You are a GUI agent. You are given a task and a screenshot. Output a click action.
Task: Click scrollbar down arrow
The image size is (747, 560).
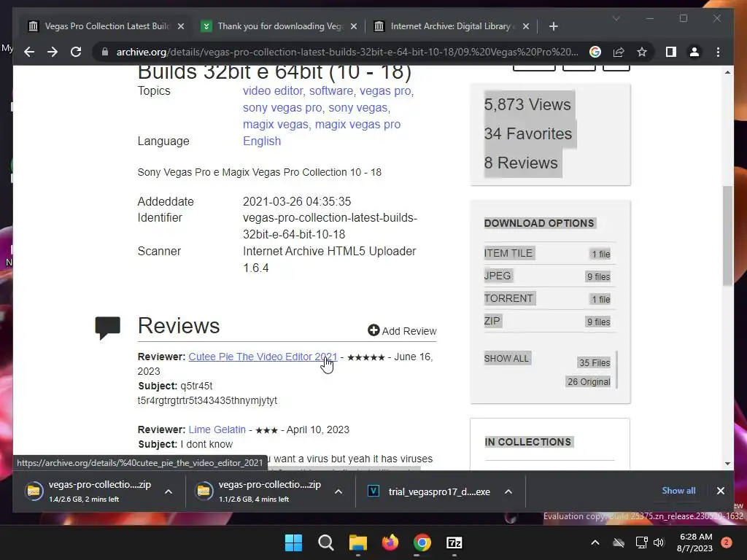coord(727,463)
